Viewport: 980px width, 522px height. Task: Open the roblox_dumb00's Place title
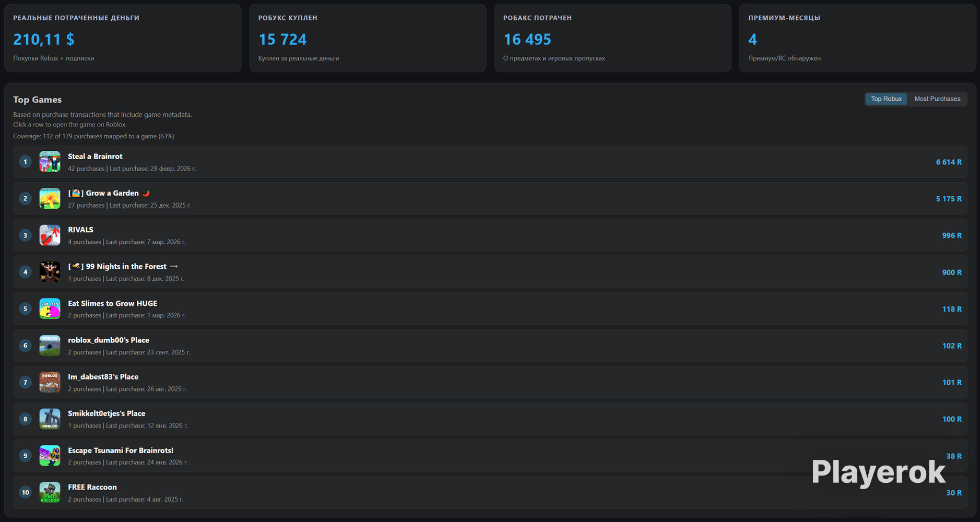(109, 340)
